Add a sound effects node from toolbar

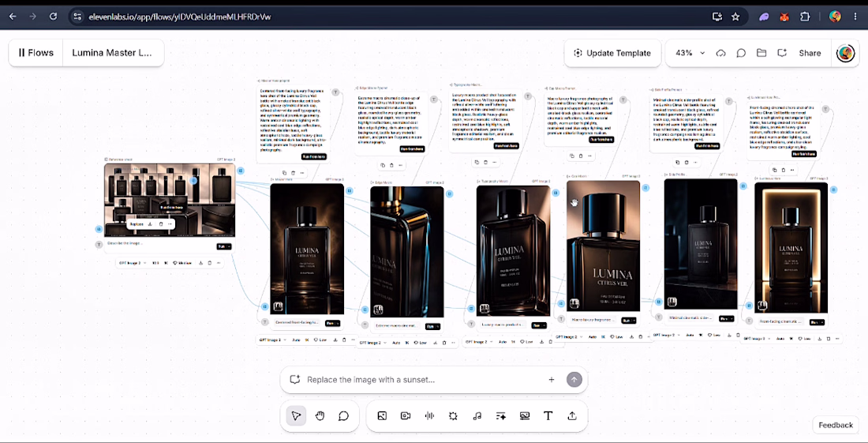click(x=453, y=416)
